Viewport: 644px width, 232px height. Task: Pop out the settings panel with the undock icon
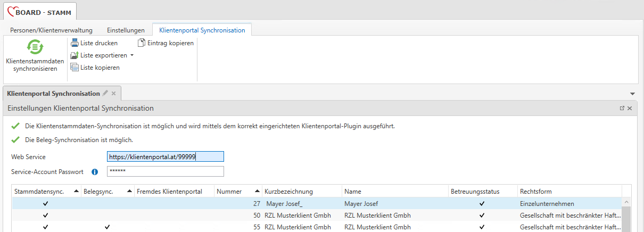click(x=622, y=108)
